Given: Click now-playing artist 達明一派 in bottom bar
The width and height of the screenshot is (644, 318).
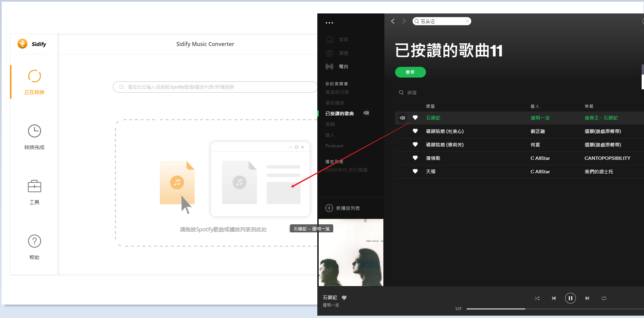Looking at the screenshot, I should [331, 305].
